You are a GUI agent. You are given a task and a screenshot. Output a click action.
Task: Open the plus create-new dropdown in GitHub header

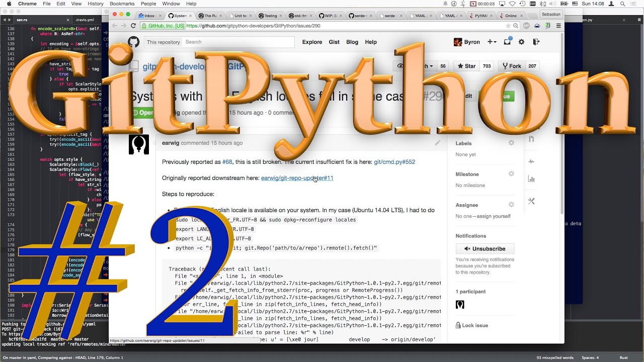pos(492,42)
